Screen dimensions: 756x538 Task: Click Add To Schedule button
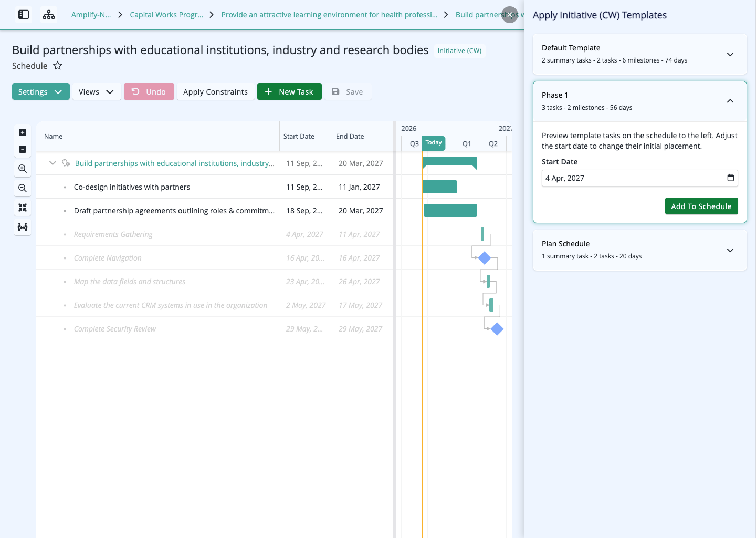click(701, 206)
